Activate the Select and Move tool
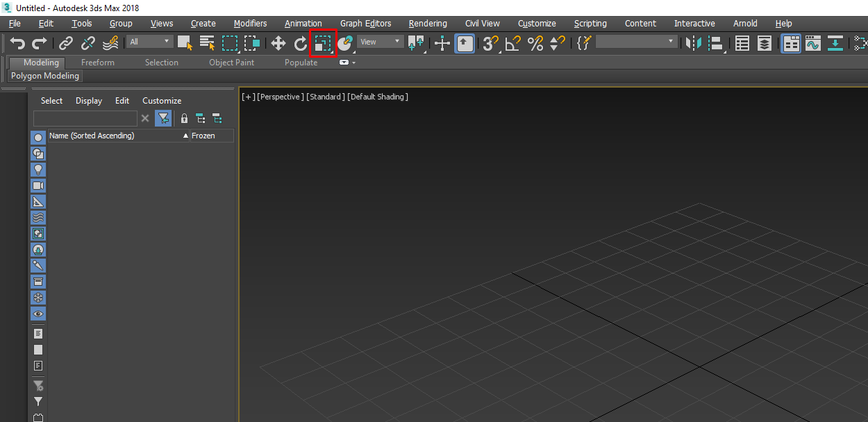This screenshot has height=422, width=868. click(x=278, y=43)
